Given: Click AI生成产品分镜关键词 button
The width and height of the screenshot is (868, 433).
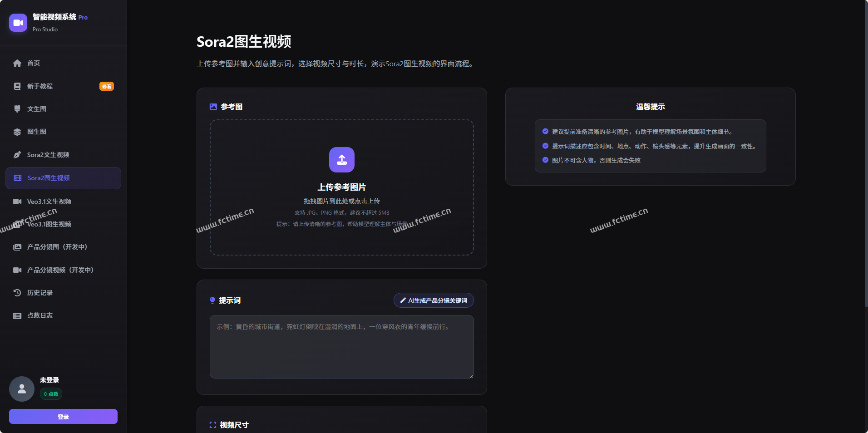Looking at the screenshot, I should [434, 300].
